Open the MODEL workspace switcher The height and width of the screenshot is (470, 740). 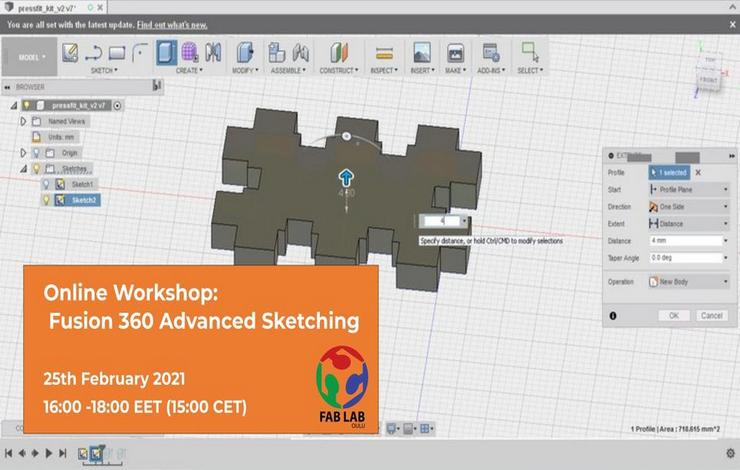pyautogui.click(x=30, y=57)
